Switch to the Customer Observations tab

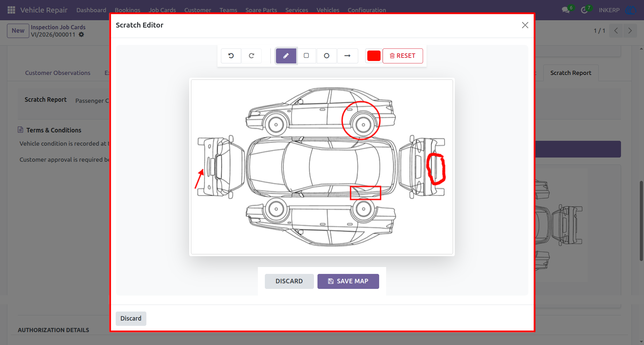point(58,73)
